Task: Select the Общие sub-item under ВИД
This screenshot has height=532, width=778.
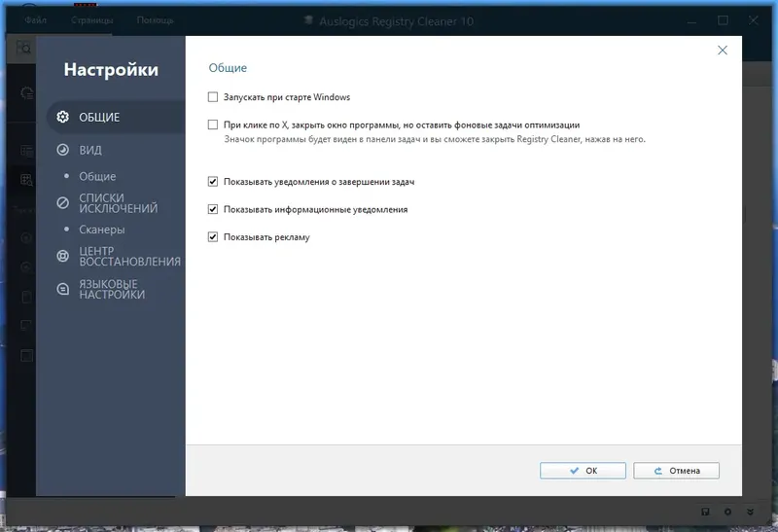Action: click(x=97, y=176)
